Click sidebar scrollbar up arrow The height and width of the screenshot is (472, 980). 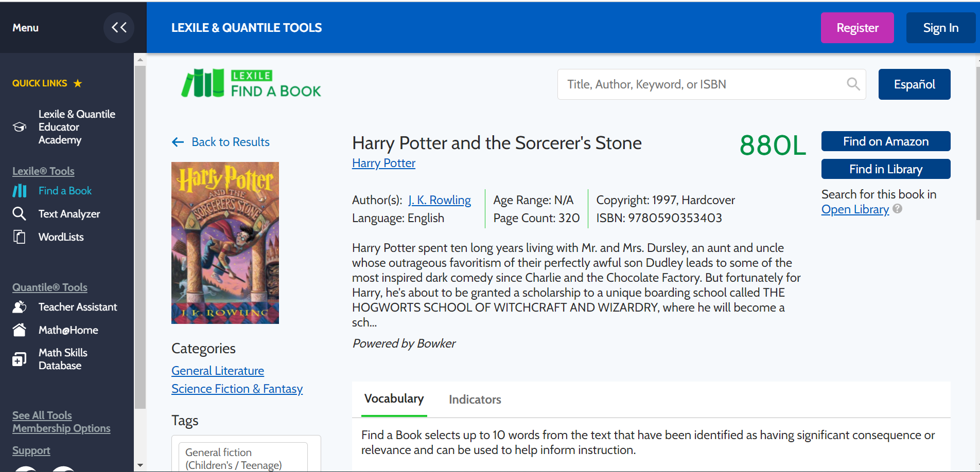[140, 60]
